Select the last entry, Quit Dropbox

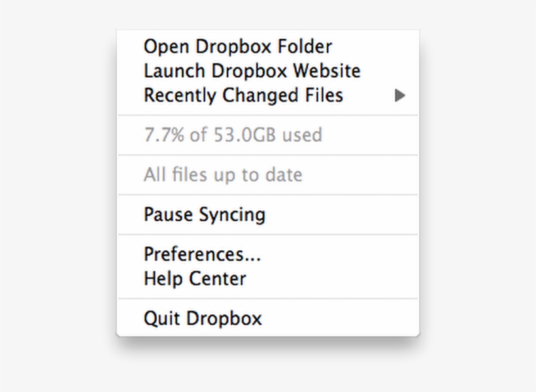coord(203,318)
